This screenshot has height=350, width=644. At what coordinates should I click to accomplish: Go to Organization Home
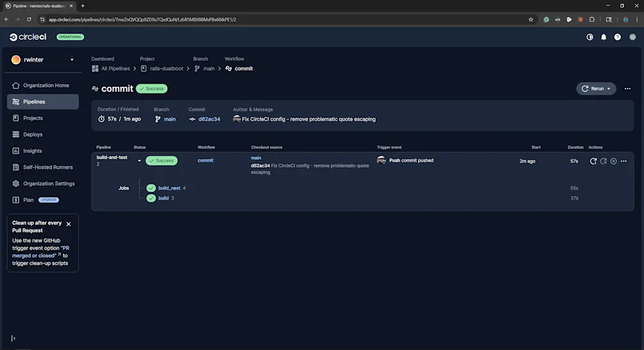click(x=43, y=85)
